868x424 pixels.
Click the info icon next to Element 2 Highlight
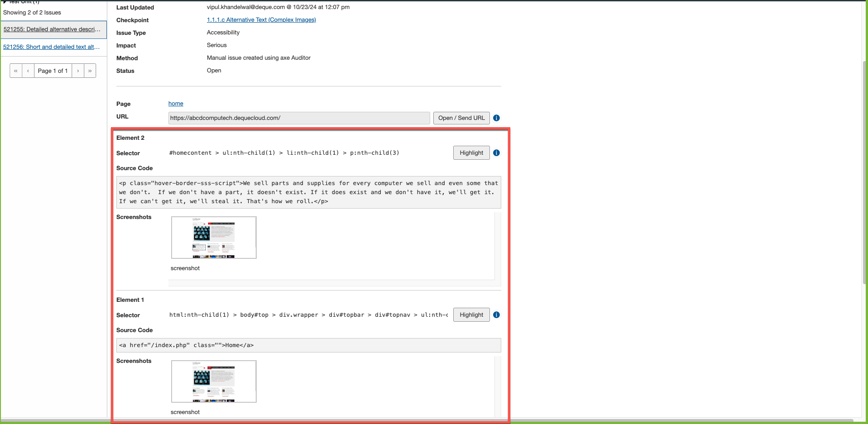coord(496,153)
